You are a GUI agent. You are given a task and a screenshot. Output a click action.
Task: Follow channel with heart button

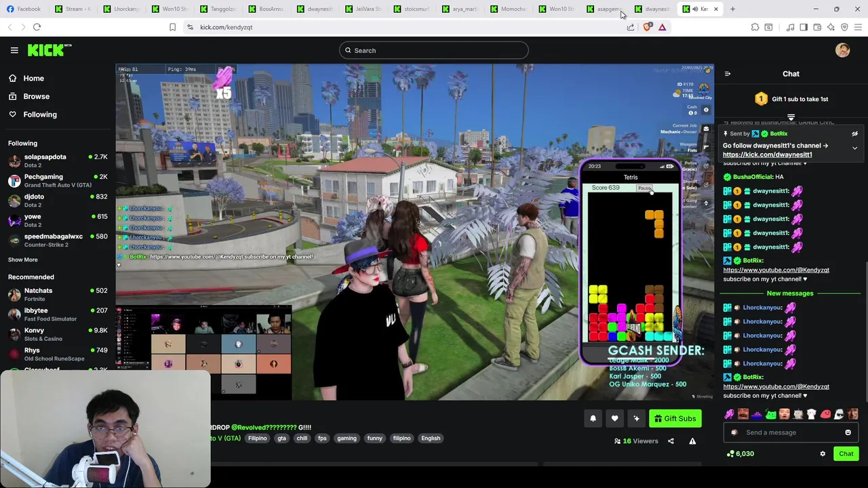(614, 419)
